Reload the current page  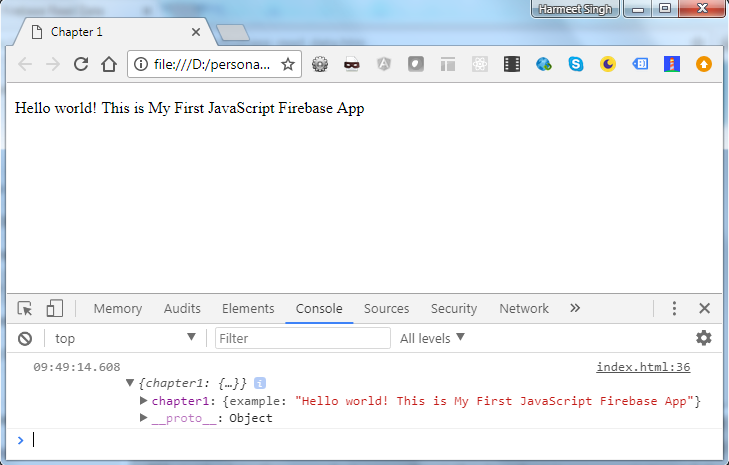(x=81, y=64)
